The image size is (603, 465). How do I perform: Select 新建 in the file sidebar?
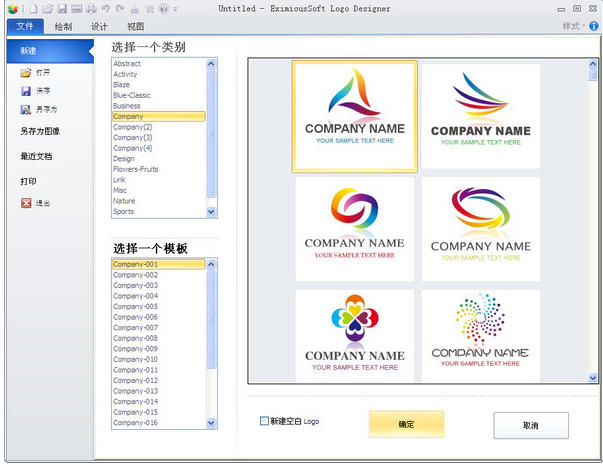pyautogui.click(x=50, y=51)
